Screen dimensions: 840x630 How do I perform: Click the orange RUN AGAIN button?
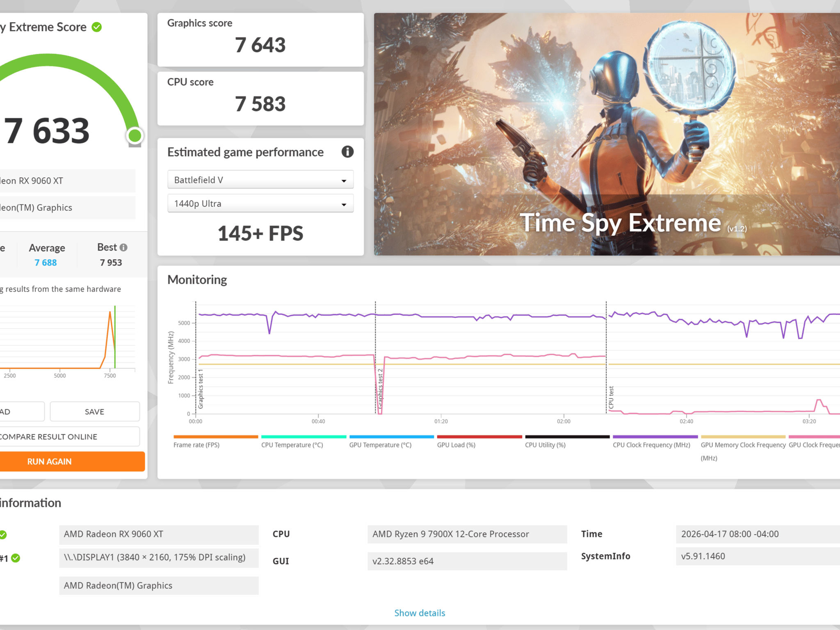(x=72, y=461)
